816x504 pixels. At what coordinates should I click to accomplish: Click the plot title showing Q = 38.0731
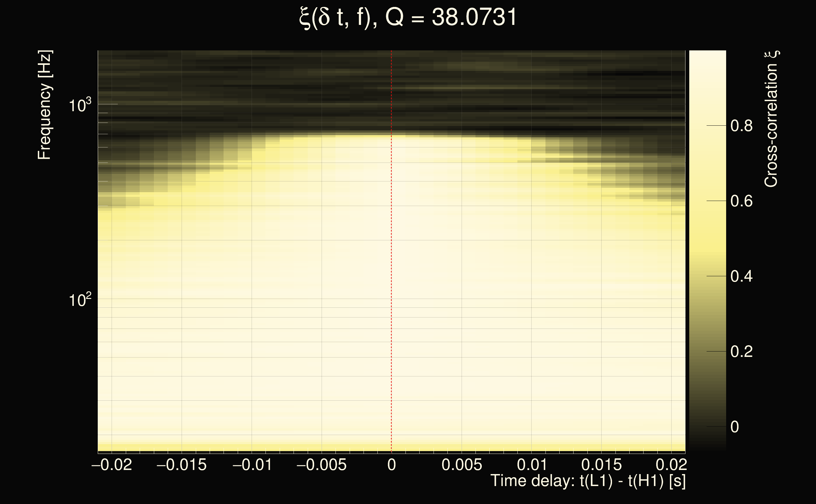point(408,17)
